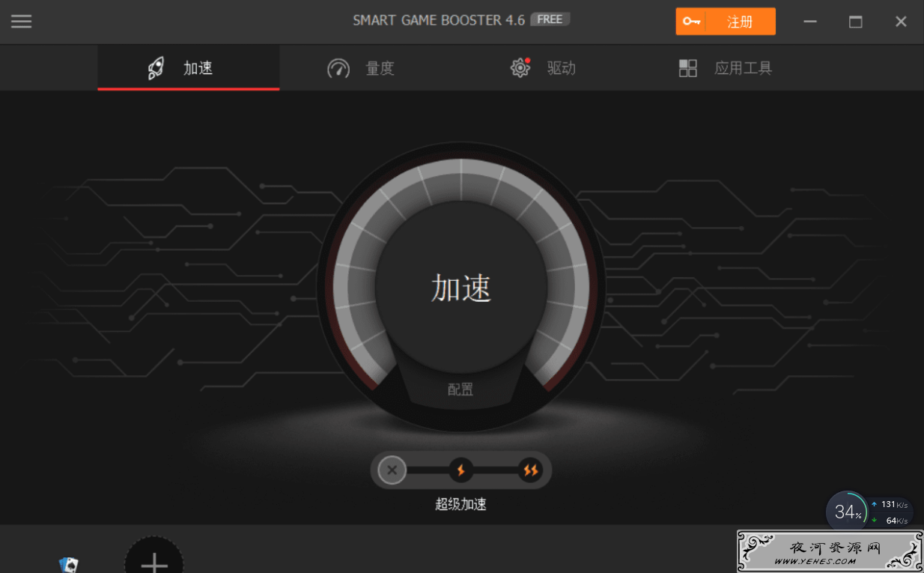Click the download speed 64 K/s readout
This screenshot has height=573, width=924.
point(890,521)
